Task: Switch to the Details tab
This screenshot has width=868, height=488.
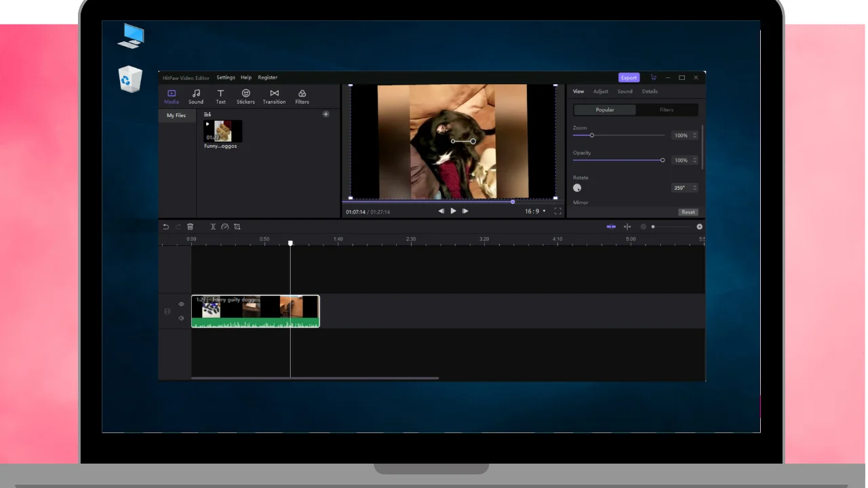Action: point(650,91)
